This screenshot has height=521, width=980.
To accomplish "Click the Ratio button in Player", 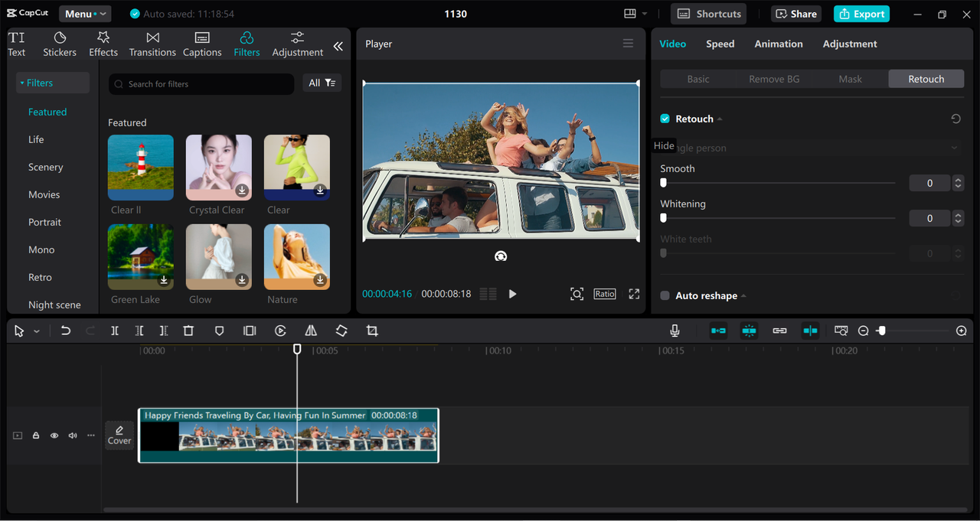I will coord(605,294).
